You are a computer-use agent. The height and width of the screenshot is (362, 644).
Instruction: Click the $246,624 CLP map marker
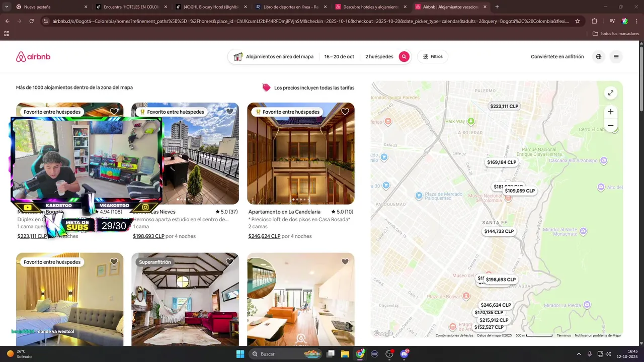tap(496, 305)
